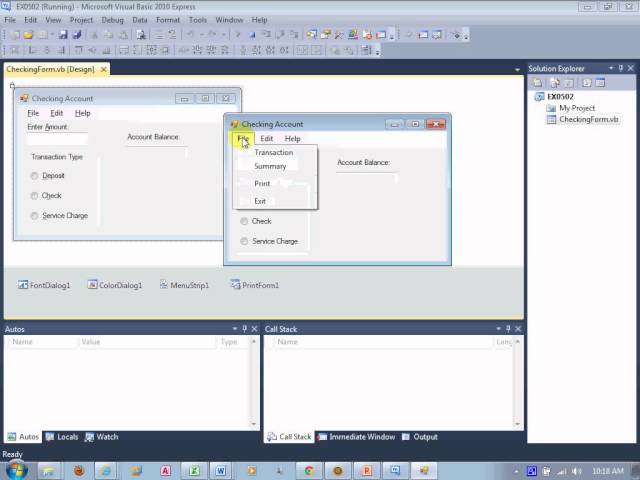Choose Exit from the open File menu
This screenshot has height=480, width=640.
[x=275, y=201]
